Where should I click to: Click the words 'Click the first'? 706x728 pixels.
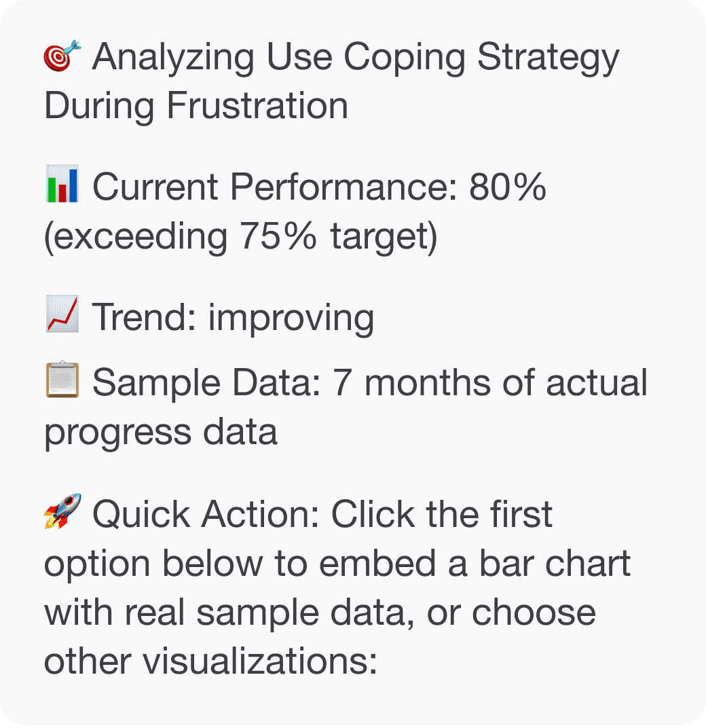(441, 515)
